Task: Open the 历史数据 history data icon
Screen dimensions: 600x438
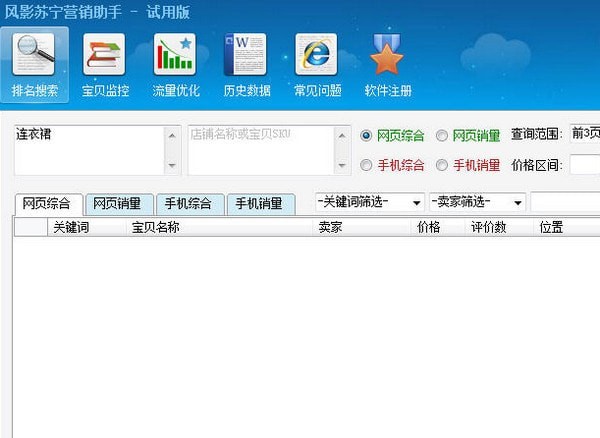Action: click(245, 65)
